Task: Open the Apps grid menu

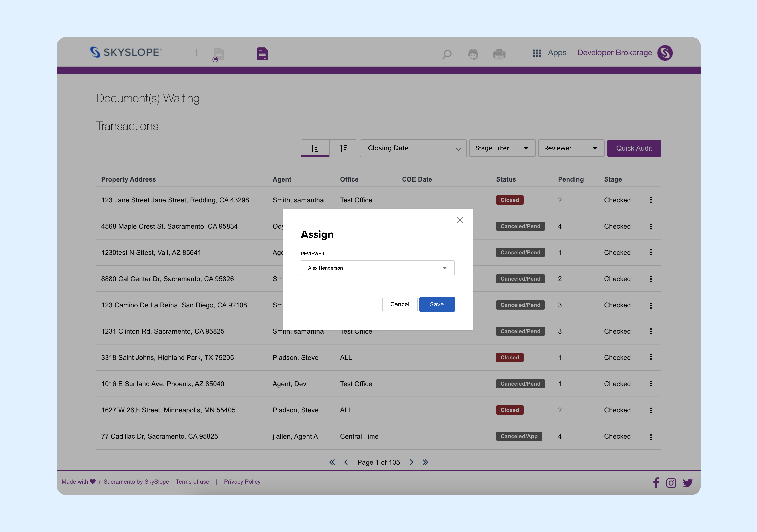Action: [x=537, y=53]
